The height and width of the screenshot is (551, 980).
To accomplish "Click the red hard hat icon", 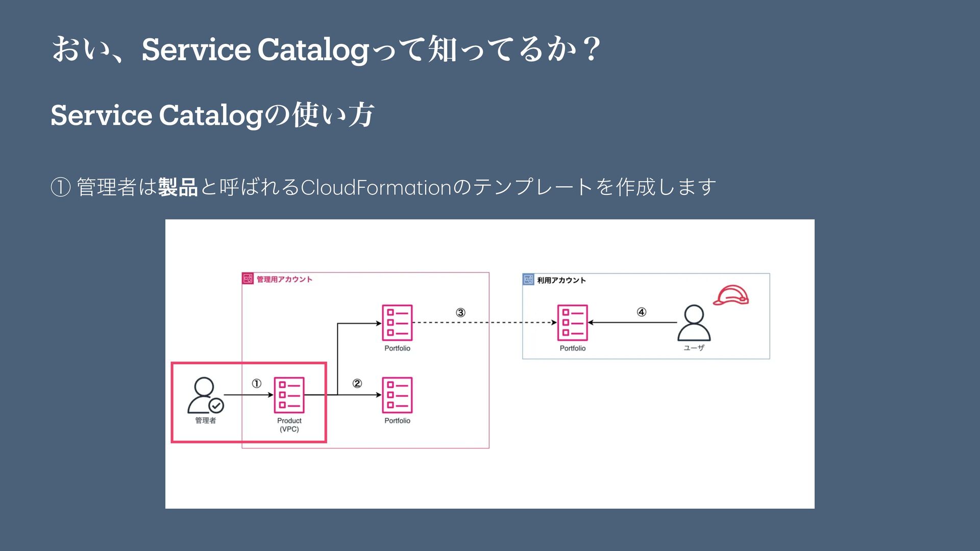I will 731,295.
